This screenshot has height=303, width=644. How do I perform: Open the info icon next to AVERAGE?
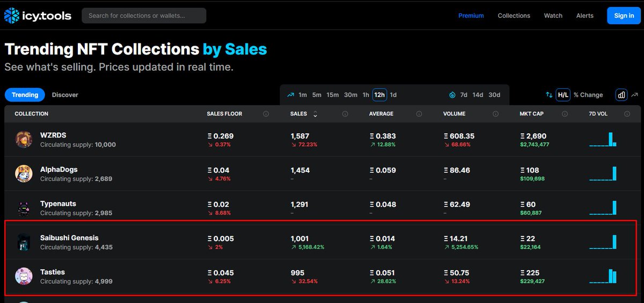(x=419, y=114)
